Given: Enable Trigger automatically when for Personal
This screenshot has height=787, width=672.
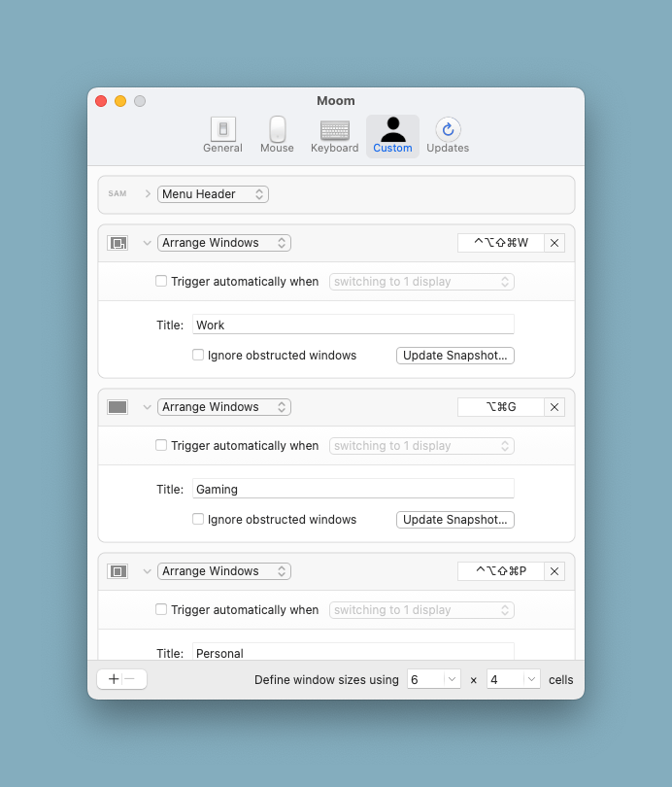Looking at the screenshot, I should tap(161, 609).
